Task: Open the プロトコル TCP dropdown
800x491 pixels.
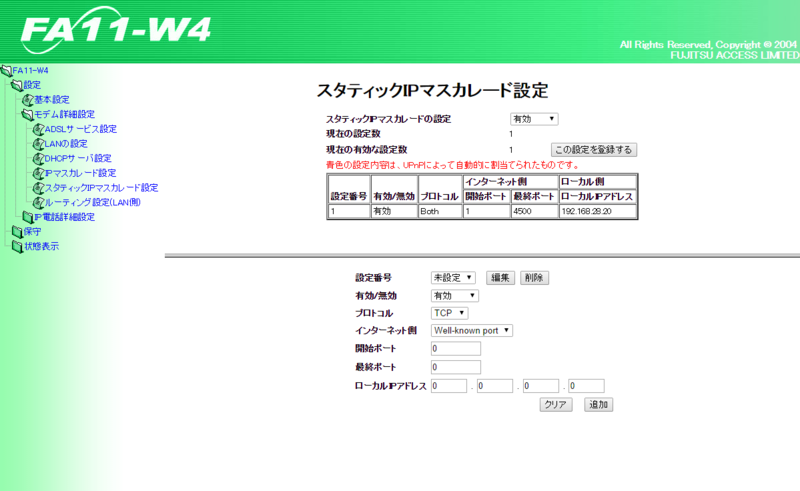Action: tap(449, 313)
